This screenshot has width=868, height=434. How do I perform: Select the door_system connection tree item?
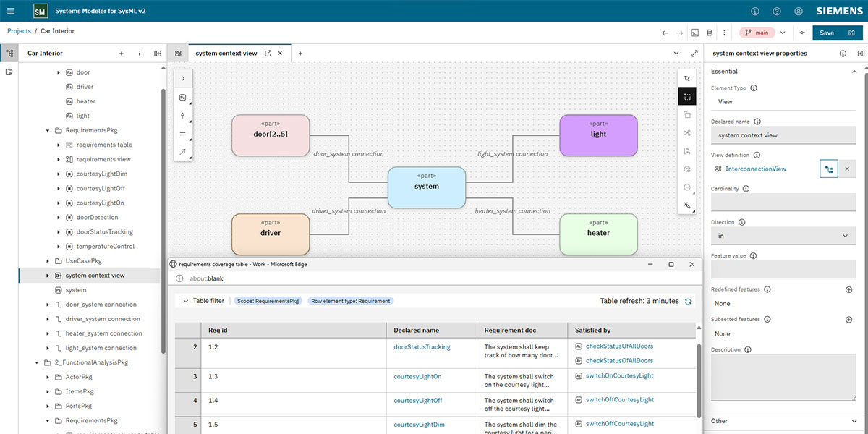(x=101, y=305)
